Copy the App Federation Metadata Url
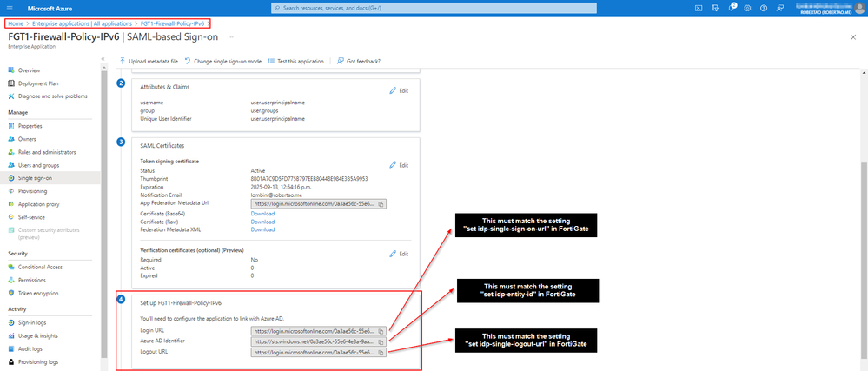This screenshot has height=371, width=868. [x=381, y=204]
